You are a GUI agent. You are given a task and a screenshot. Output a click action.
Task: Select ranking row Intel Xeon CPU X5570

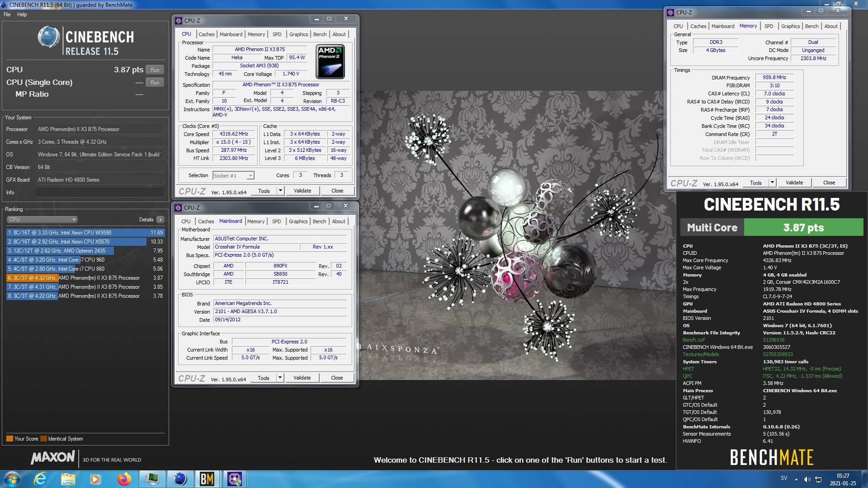pos(85,242)
